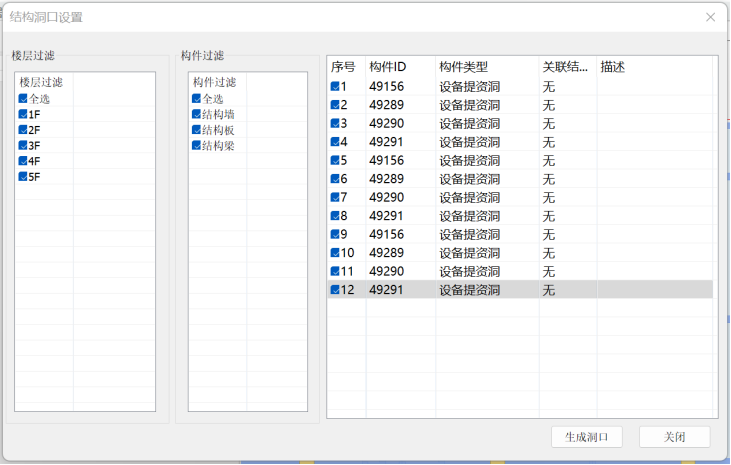Uncheck the 结构墙 component checkbox

coord(196,114)
